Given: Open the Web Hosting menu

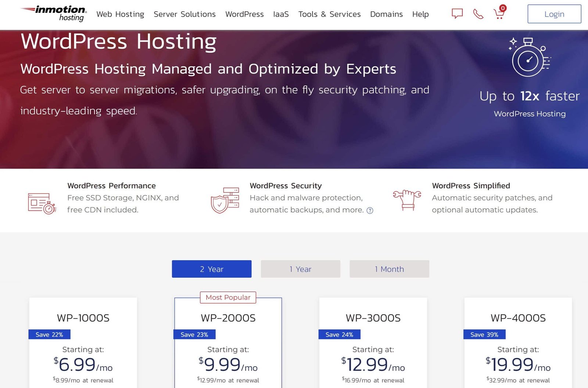Looking at the screenshot, I should pos(120,14).
